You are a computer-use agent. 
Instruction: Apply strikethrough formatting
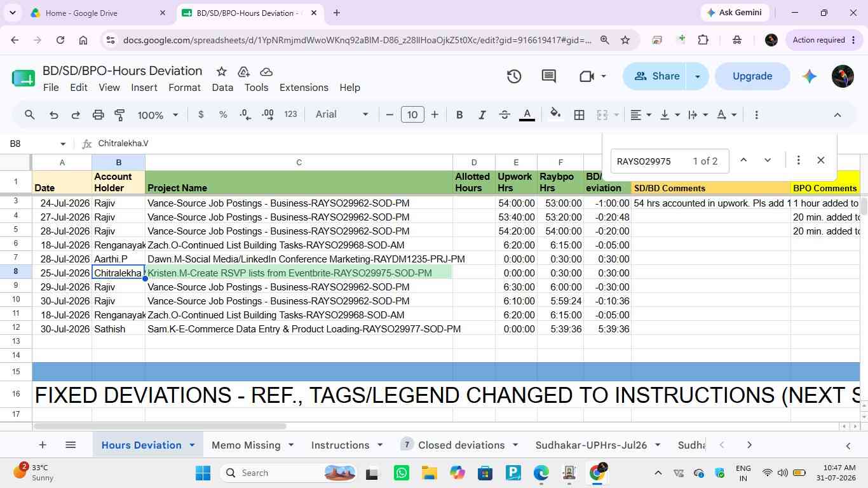click(x=505, y=115)
